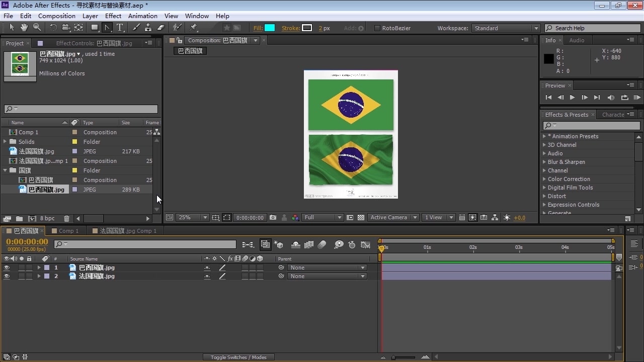Switch to 法国国旗.jpg Comp 1 tab

[x=128, y=231]
